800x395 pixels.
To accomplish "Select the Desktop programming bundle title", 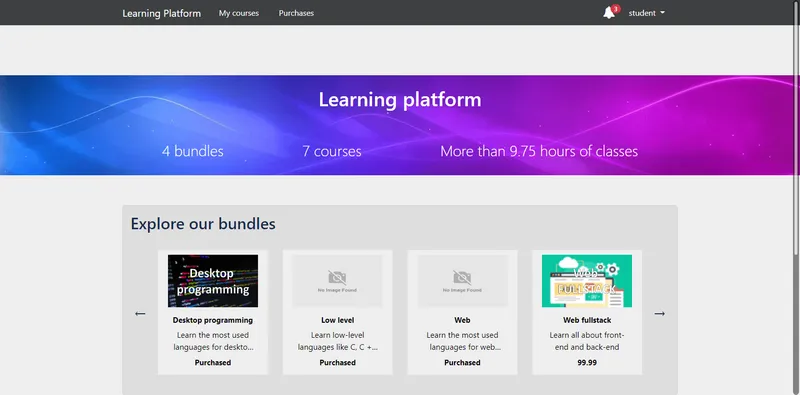I will coord(213,320).
